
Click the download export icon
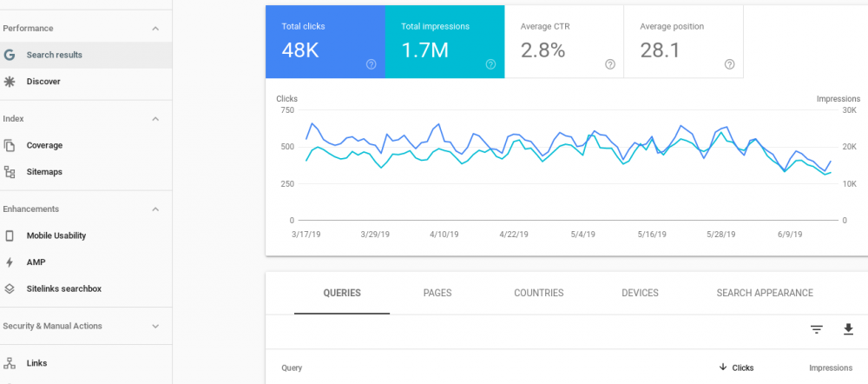point(848,329)
